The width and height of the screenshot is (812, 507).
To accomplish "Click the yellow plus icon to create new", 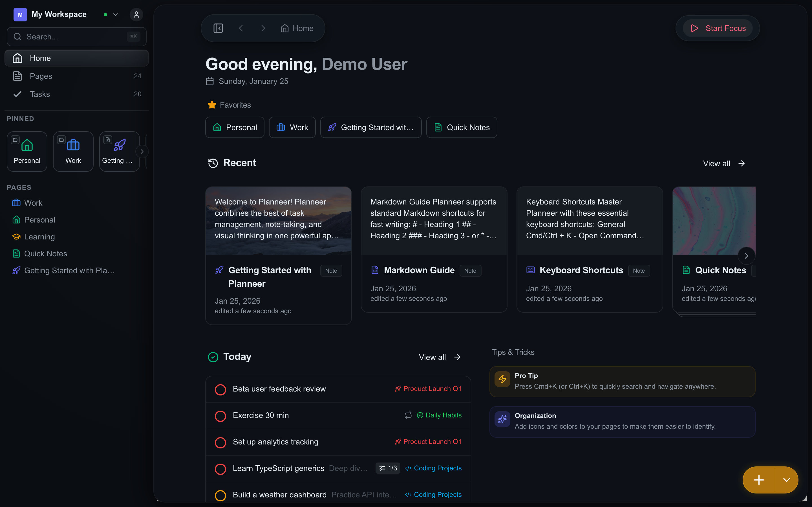I will [x=759, y=480].
